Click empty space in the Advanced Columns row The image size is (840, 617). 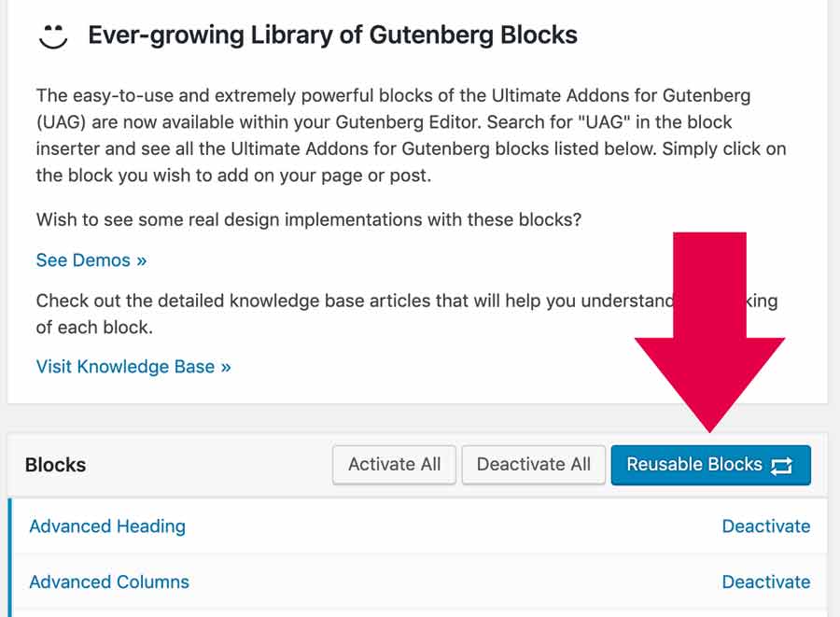(455, 582)
